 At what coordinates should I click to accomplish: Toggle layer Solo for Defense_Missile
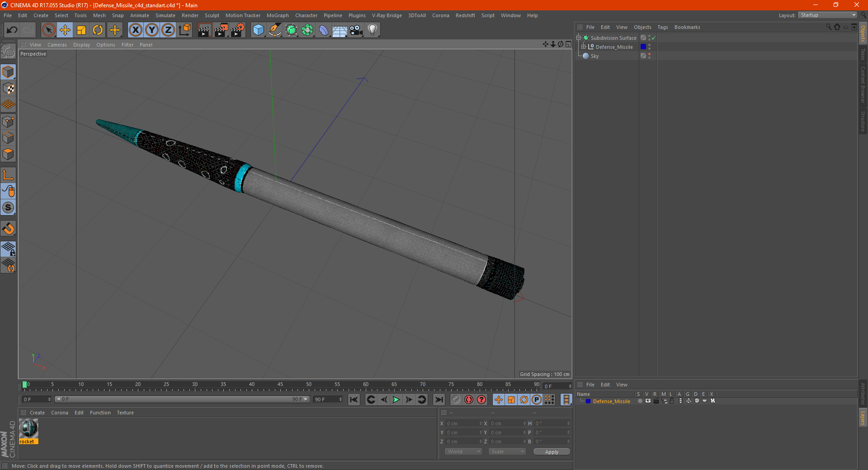[640, 401]
